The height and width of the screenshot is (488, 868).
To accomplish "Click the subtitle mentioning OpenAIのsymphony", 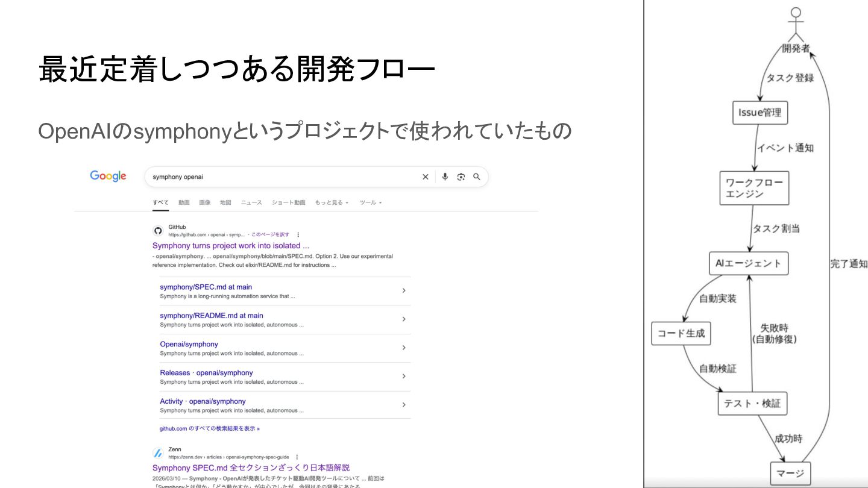I will pos(305,131).
